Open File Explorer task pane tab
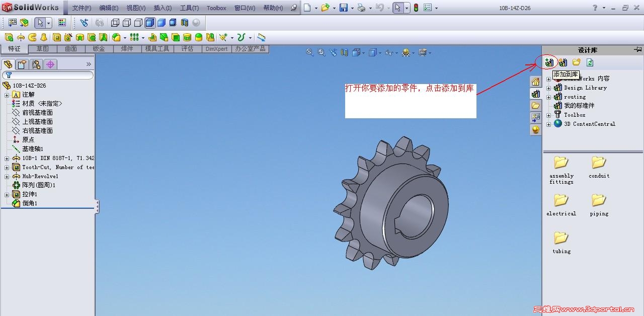Viewport: 644px width, 316px height. click(x=536, y=106)
